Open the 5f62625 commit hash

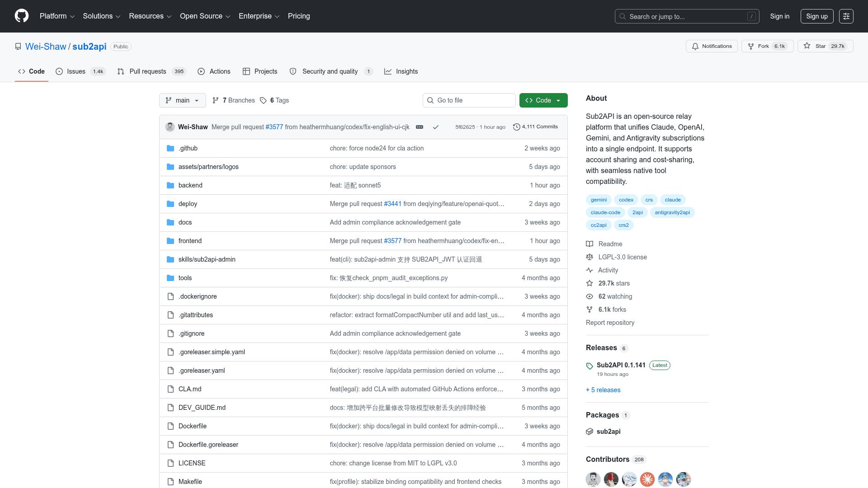click(x=465, y=127)
